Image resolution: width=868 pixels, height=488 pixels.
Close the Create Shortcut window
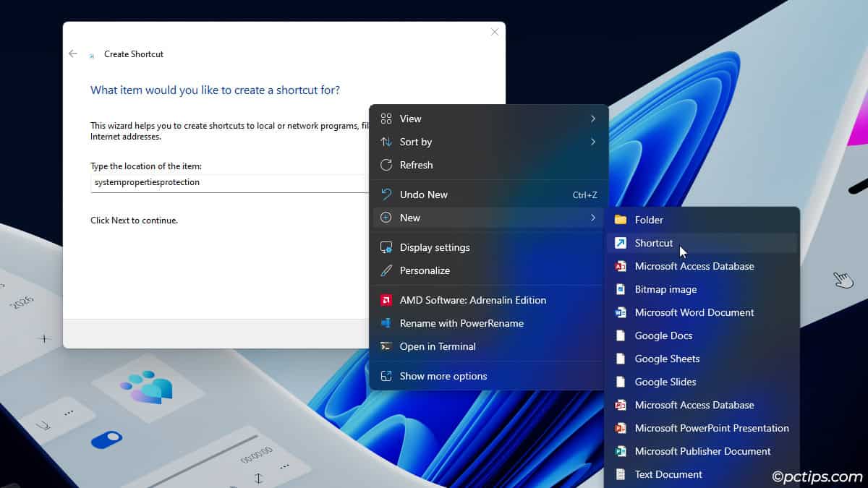coord(495,32)
